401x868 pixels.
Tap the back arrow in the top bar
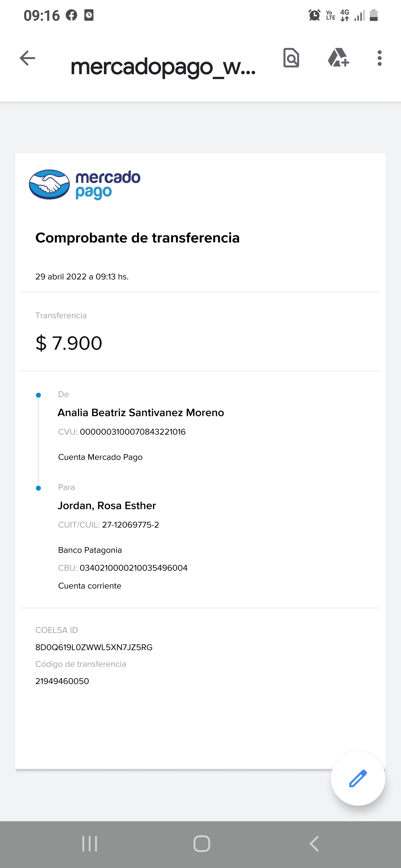pos(27,58)
